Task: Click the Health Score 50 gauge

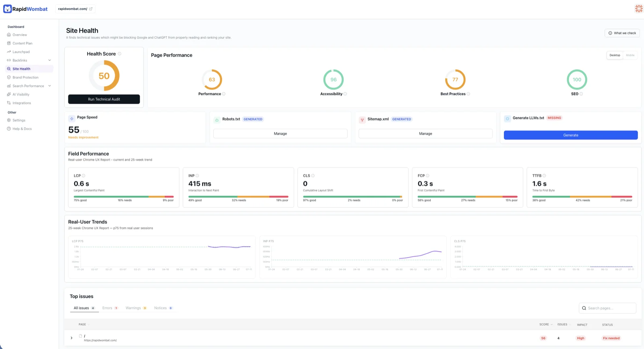Action: click(x=104, y=76)
